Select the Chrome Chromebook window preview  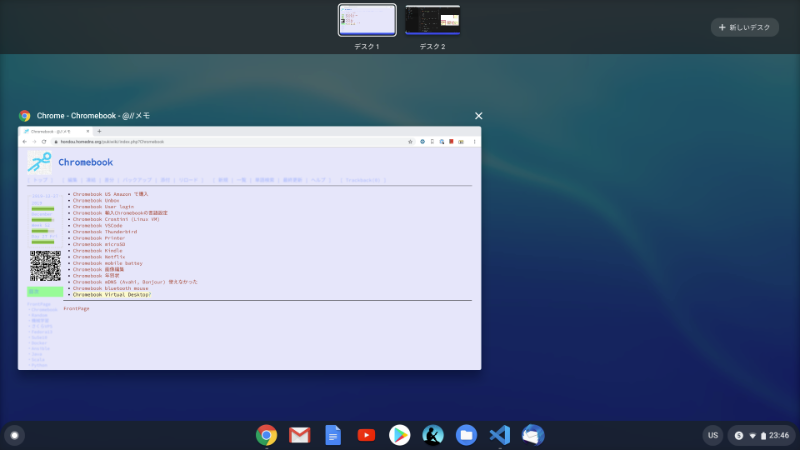click(x=249, y=247)
